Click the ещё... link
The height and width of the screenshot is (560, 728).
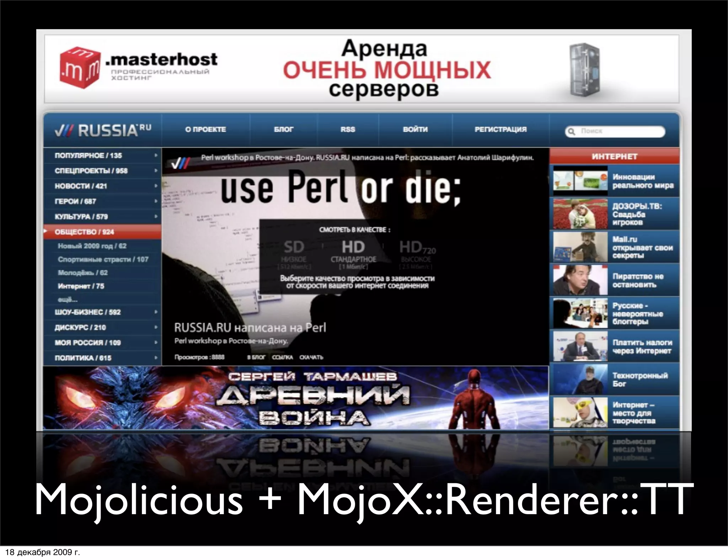click(x=68, y=300)
